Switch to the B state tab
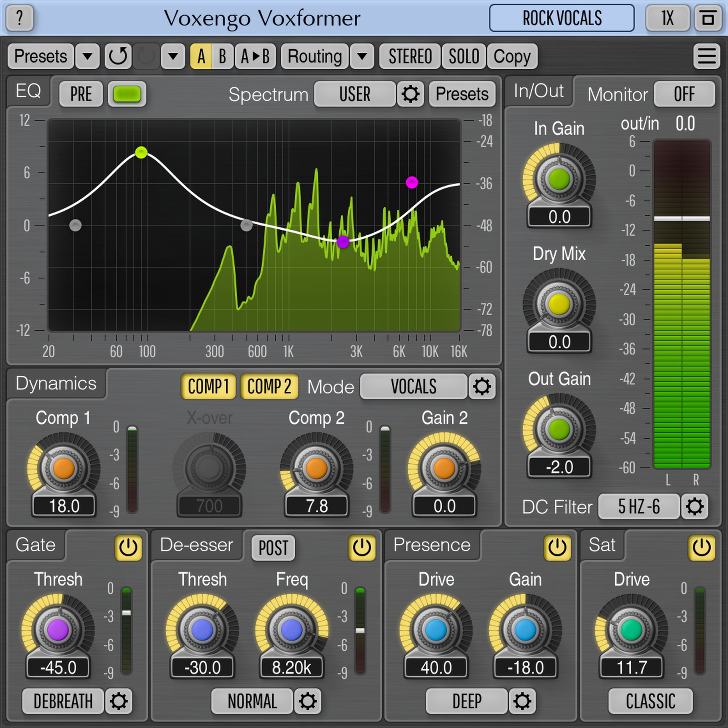This screenshot has width=728, height=728. [222, 56]
